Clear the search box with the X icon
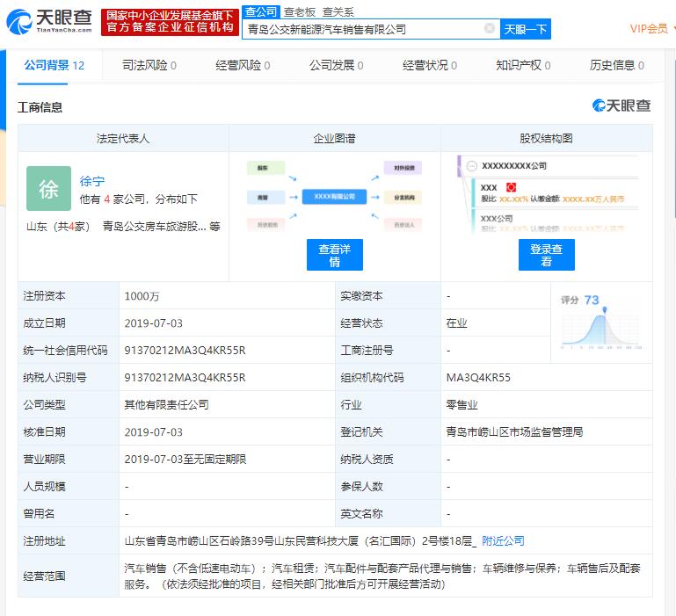Image resolution: width=676 pixels, height=616 pixels. (490, 29)
